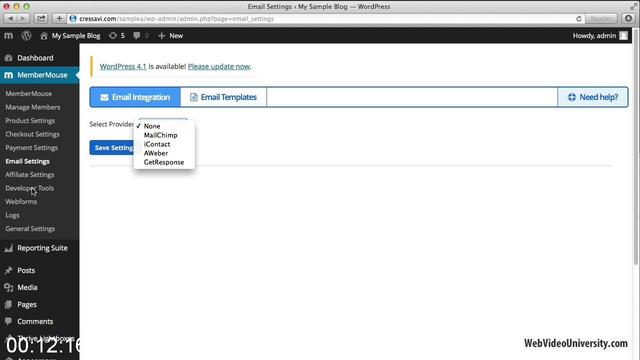Screen dimensions: 640x360
Task: Switch to Email Templates tab
Action: [x=223, y=97]
